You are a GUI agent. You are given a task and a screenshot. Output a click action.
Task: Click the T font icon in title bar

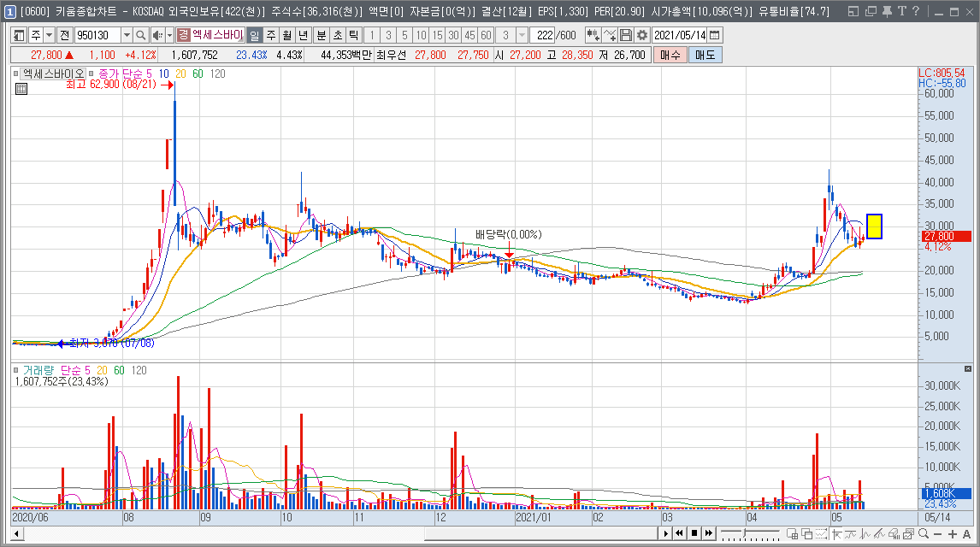click(x=902, y=11)
